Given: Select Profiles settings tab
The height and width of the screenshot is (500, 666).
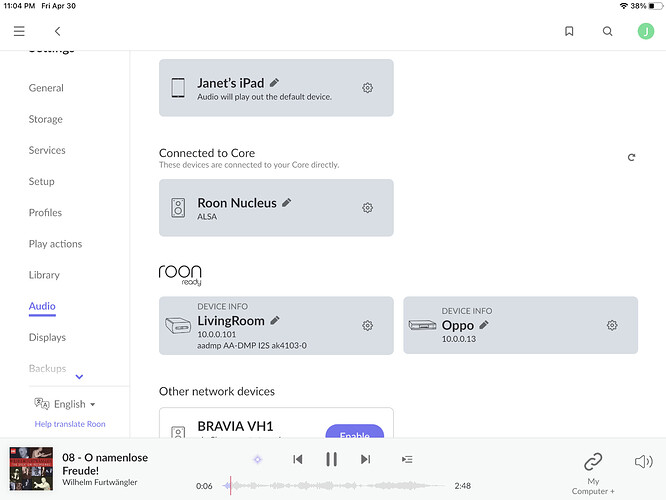Looking at the screenshot, I should coord(45,213).
